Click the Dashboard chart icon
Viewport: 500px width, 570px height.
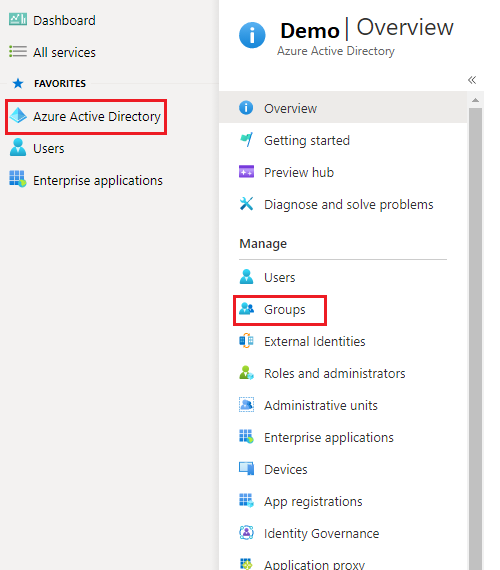coord(18,19)
